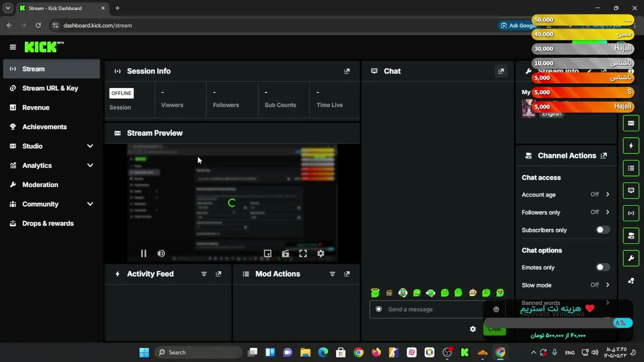Pop out the Session Info panel

pyautogui.click(x=347, y=71)
